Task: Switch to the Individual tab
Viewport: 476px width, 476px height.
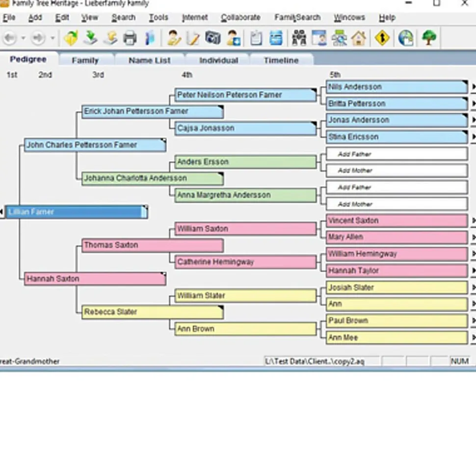Action: pyautogui.click(x=218, y=60)
